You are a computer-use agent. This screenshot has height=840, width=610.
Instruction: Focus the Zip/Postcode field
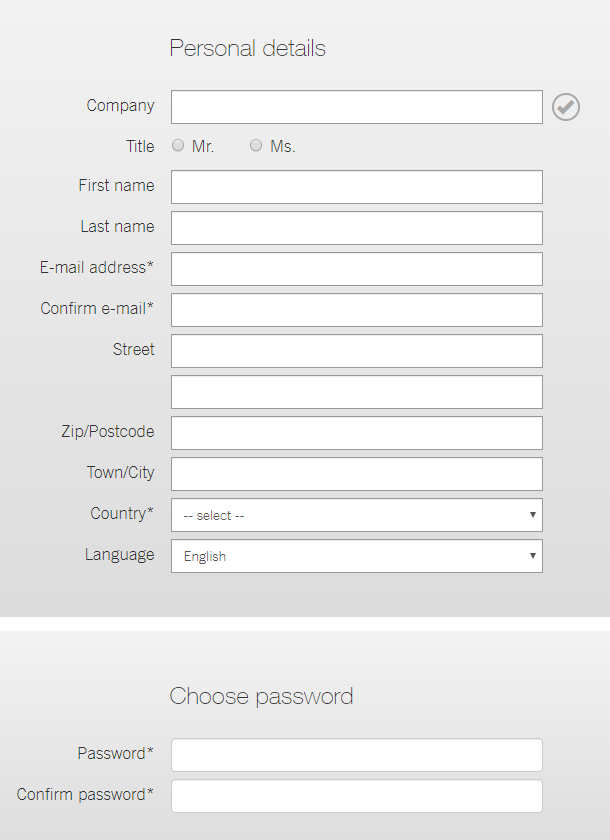pos(356,433)
